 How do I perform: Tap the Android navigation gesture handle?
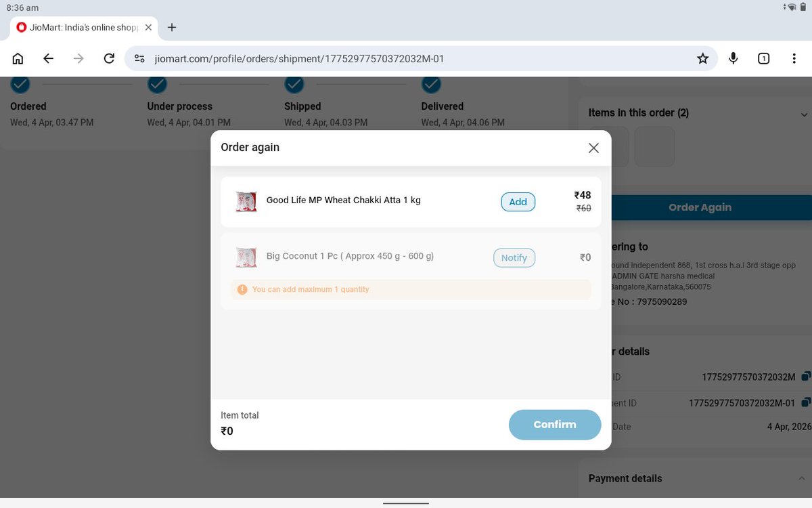(x=406, y=503)
